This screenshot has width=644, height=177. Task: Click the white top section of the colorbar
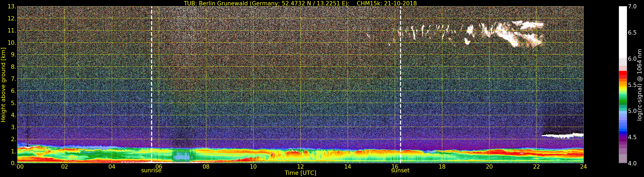[623, 30]
